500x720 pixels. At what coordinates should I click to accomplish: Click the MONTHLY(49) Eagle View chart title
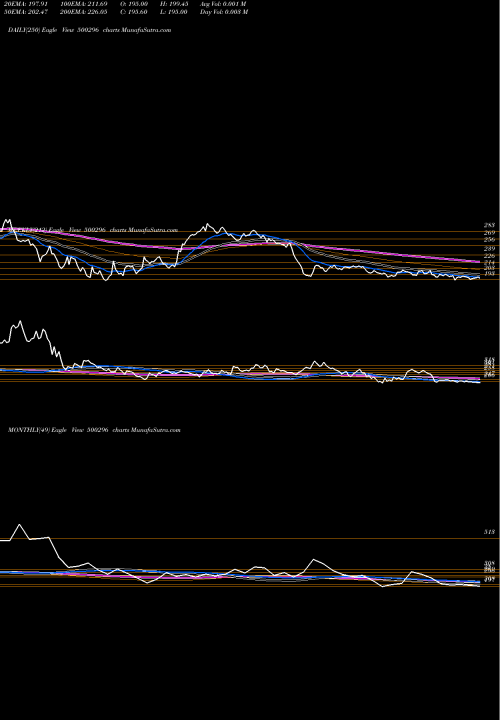click(x=94, y=430)
